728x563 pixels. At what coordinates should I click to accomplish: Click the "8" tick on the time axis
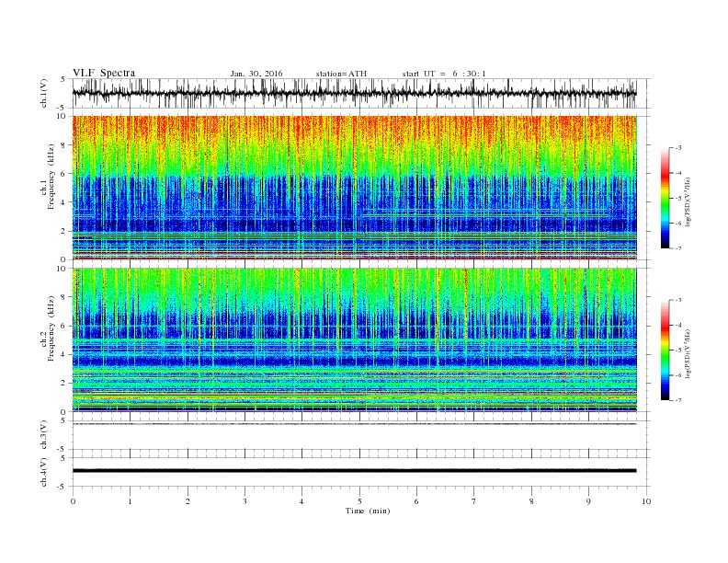(x=531, y=501)
